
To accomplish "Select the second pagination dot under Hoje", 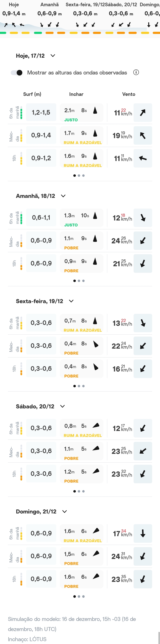I will point(79,176).
